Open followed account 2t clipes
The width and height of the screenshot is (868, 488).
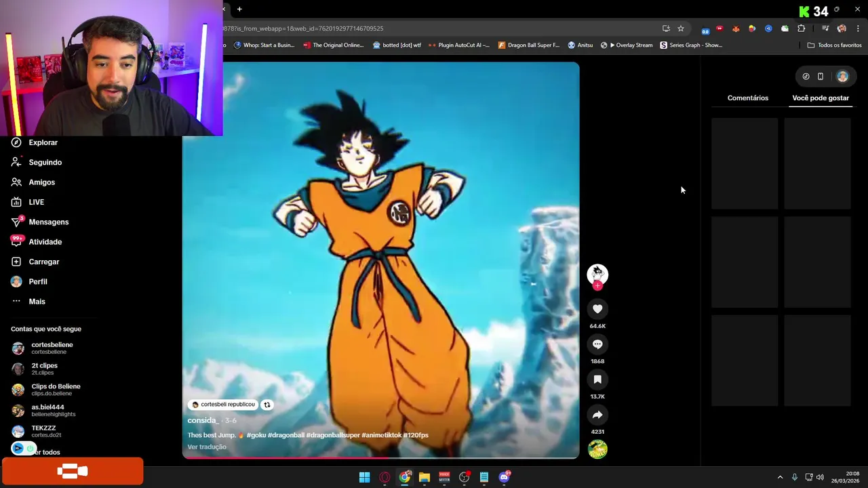click(35, 369)
